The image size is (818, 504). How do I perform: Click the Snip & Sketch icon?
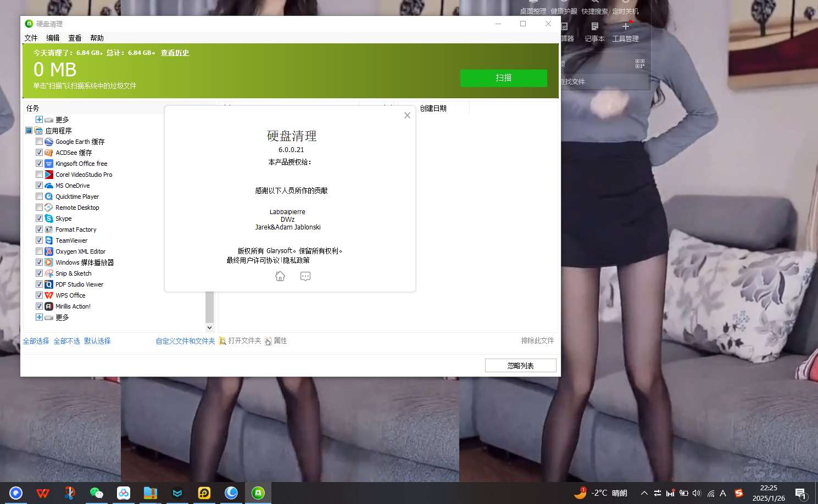point(49,273)
